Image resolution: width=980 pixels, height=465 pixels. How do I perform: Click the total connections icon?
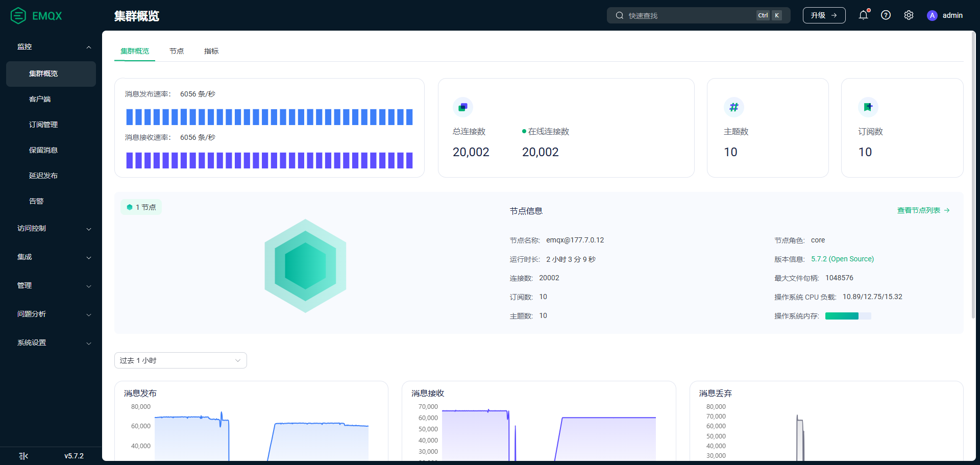463,107
